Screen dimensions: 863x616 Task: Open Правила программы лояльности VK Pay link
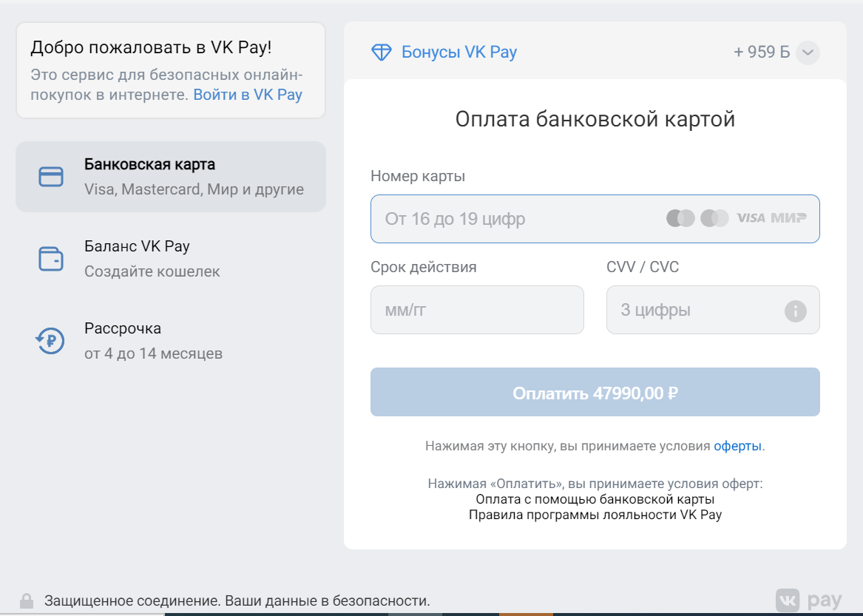(x=595, y=515)
